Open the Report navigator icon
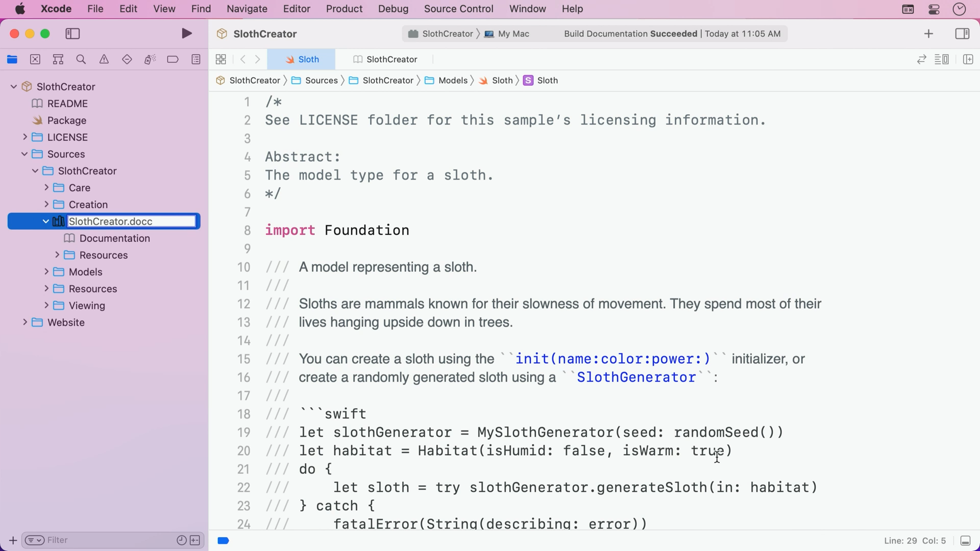The image size is (980, 551). pos(196,60)
